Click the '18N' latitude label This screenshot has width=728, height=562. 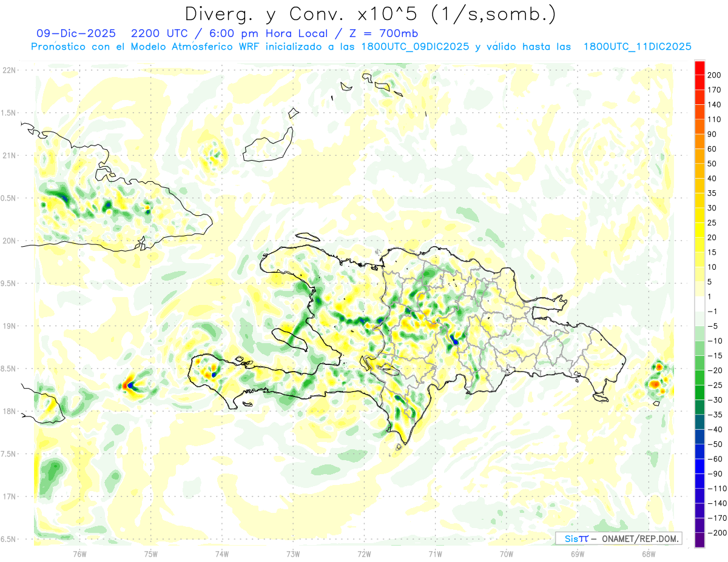(x=8, y=412)
